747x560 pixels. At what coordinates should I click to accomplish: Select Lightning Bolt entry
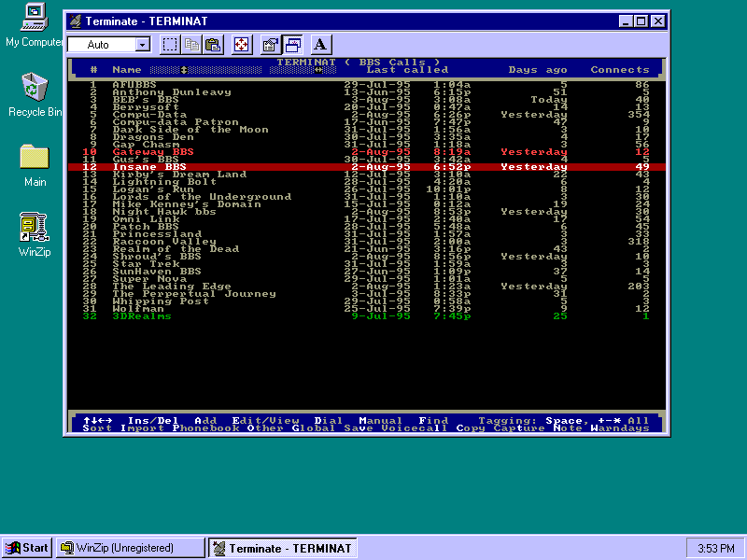[x=367, y=182]
